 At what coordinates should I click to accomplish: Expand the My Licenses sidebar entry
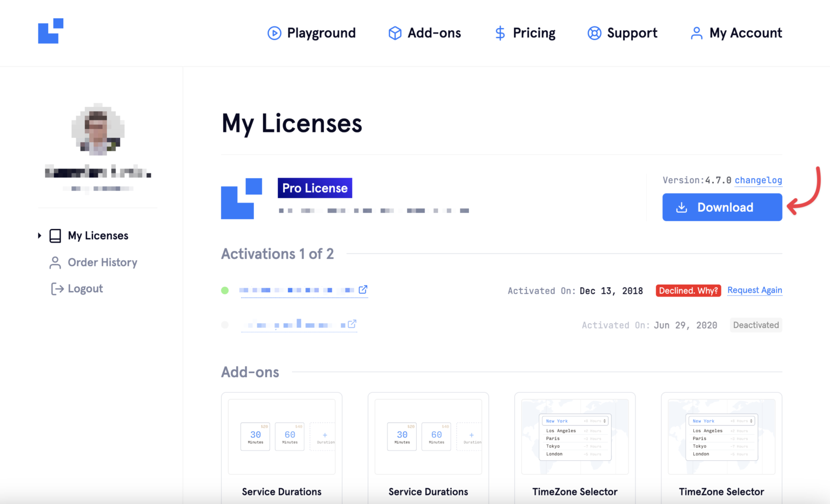tap(39, 236)
